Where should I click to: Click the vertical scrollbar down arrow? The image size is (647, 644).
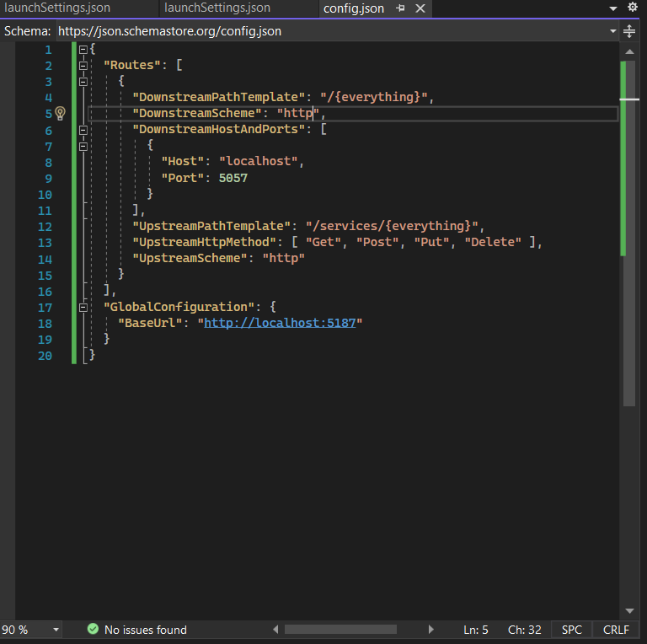point(629,610)
